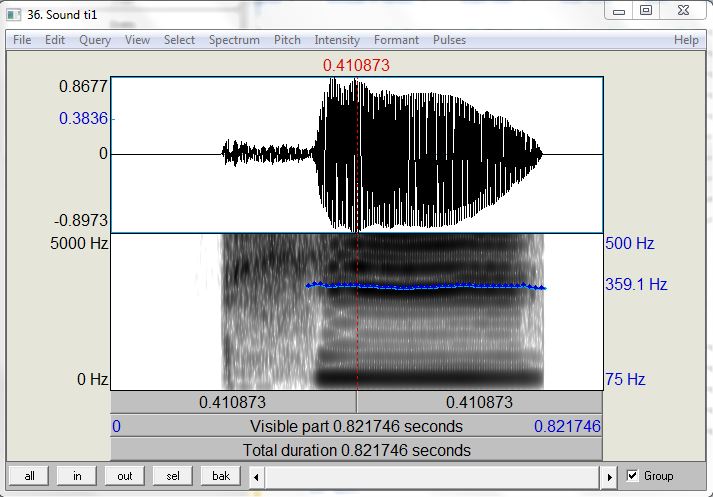Click the horizontal scrollbar track
Viewport: 713px width, 497px height.
click(433, 477)
